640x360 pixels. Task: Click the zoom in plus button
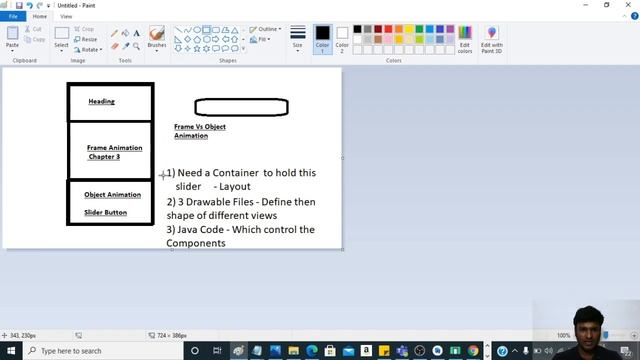point(634,336)
